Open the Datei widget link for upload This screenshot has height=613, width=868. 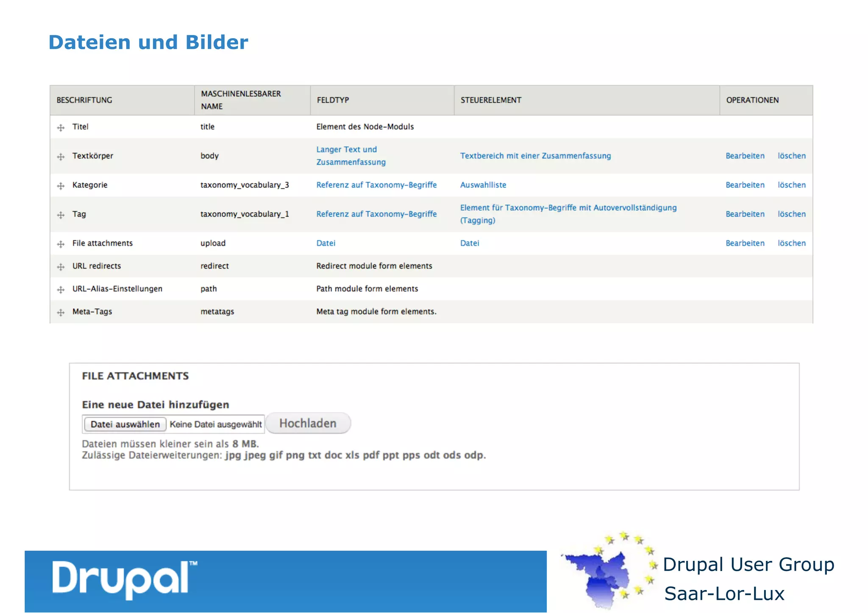point(470,243)
